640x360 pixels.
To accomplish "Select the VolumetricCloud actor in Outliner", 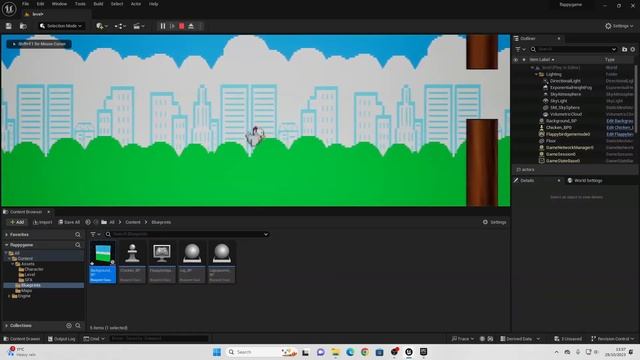I will pyautogui.click(x=566, y=114).
